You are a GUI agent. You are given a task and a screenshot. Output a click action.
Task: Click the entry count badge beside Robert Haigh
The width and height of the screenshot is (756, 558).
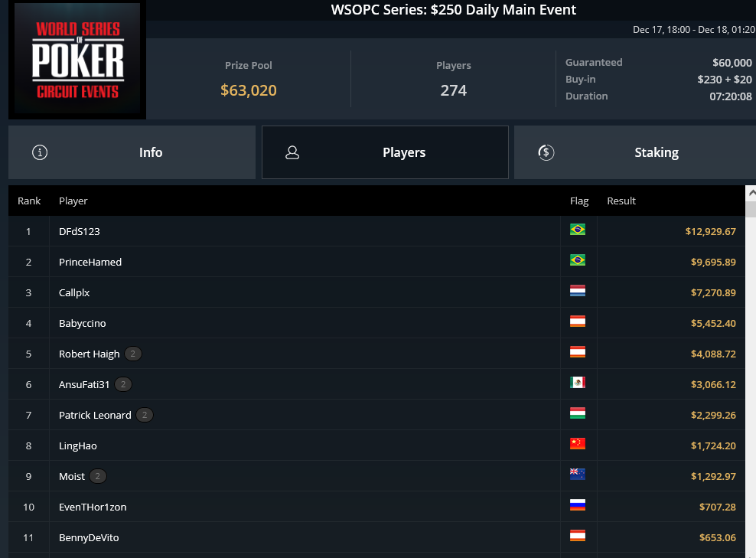133,354
